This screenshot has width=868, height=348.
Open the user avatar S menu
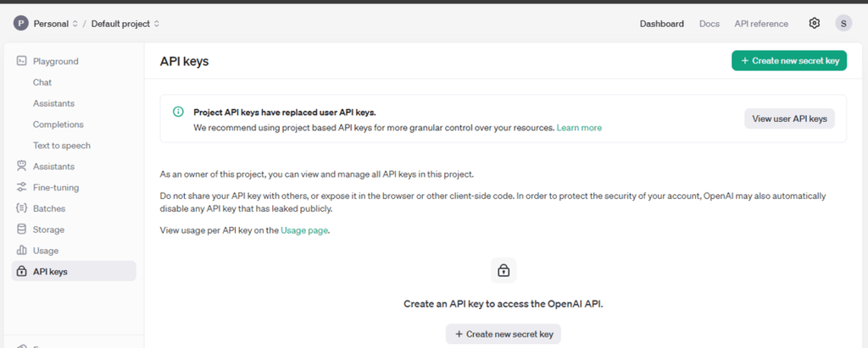[843, 24]
